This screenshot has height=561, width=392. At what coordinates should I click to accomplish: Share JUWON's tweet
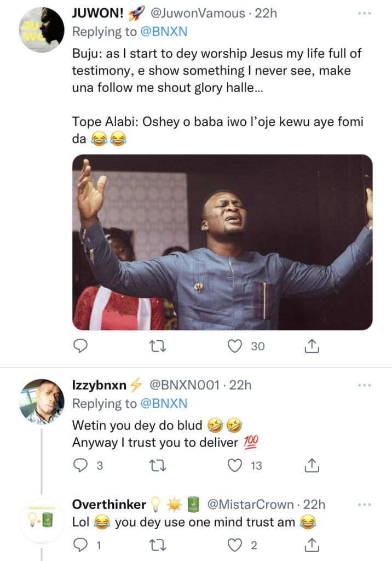[x=312, y=346]
